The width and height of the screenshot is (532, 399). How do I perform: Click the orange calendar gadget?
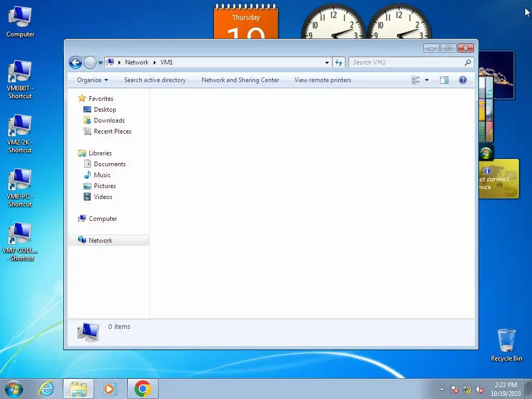246,22
